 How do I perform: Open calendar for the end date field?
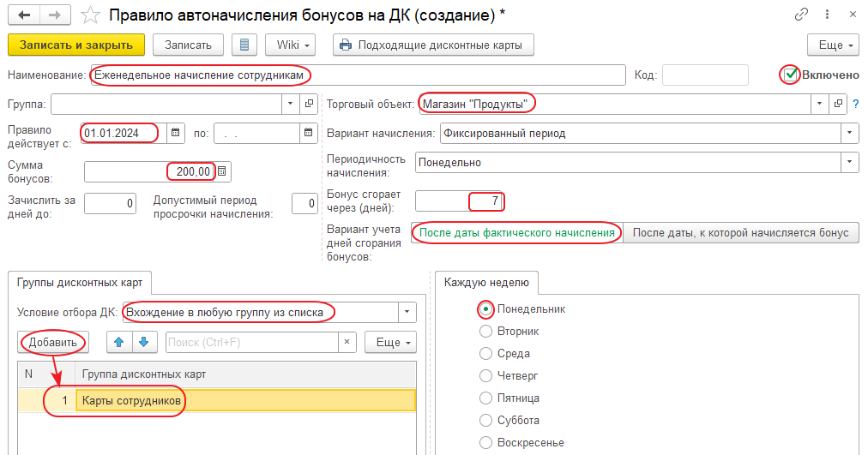tap(309, 133)
